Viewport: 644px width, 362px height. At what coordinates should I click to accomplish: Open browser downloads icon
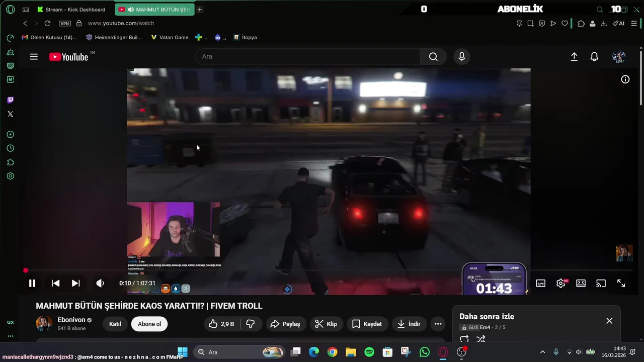(604, 23)
